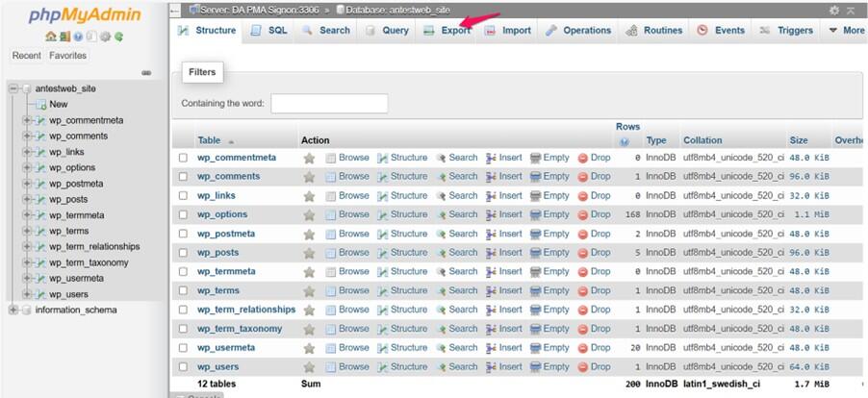The width and height of the screenshot is (868, 398).
Task: Click the Empty icon for wp_postmeta row
Action: 535,235
